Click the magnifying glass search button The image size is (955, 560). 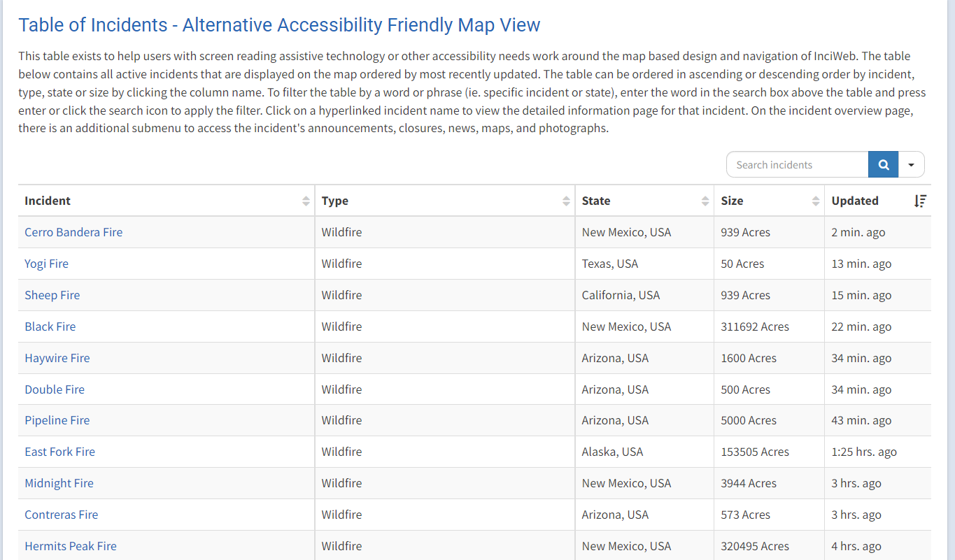[883, 165]
